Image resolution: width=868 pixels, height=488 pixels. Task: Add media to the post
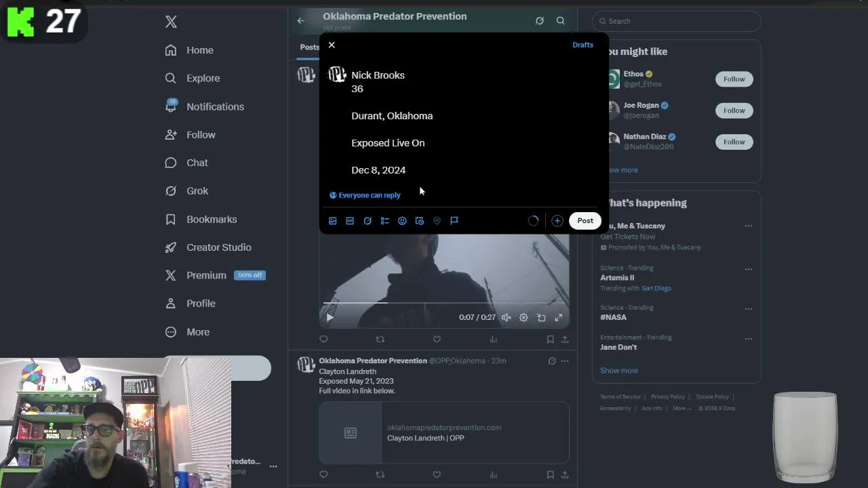(x=332, y=221)
